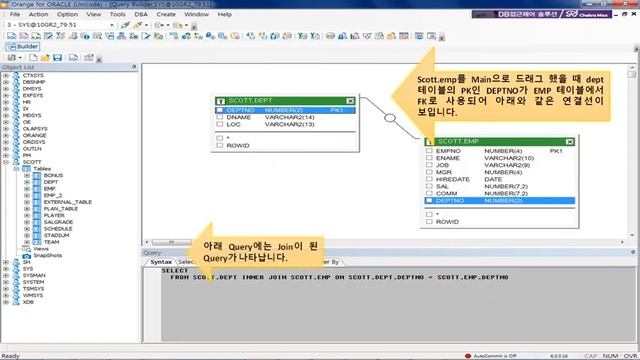Open the Window menu
The width and height of the screenshot is (640, 360).
click(x=196, y=14)
